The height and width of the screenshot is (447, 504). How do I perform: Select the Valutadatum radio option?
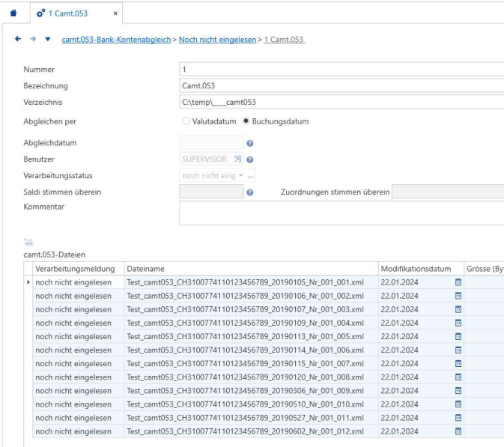[x=186, y=121]
